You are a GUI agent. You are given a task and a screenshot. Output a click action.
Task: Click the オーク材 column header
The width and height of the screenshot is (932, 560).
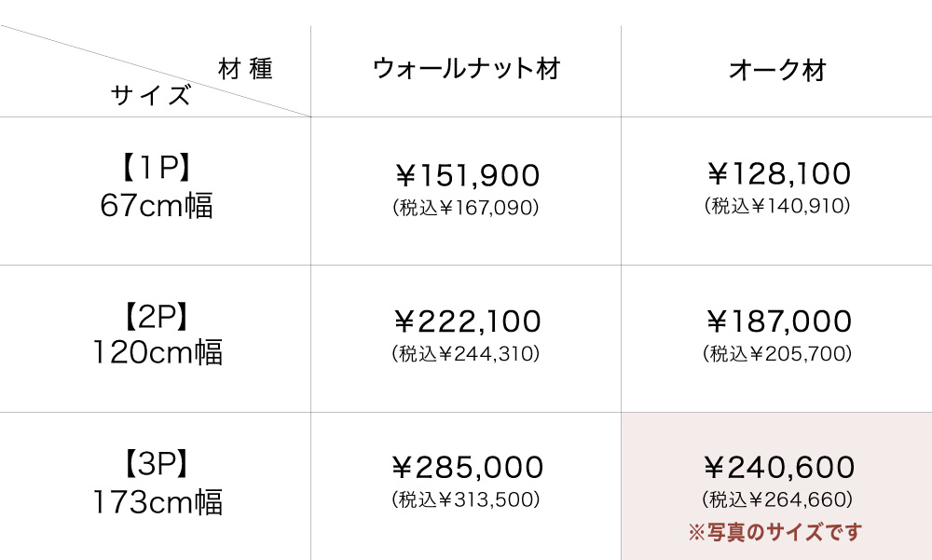click(x=777, y=71)
